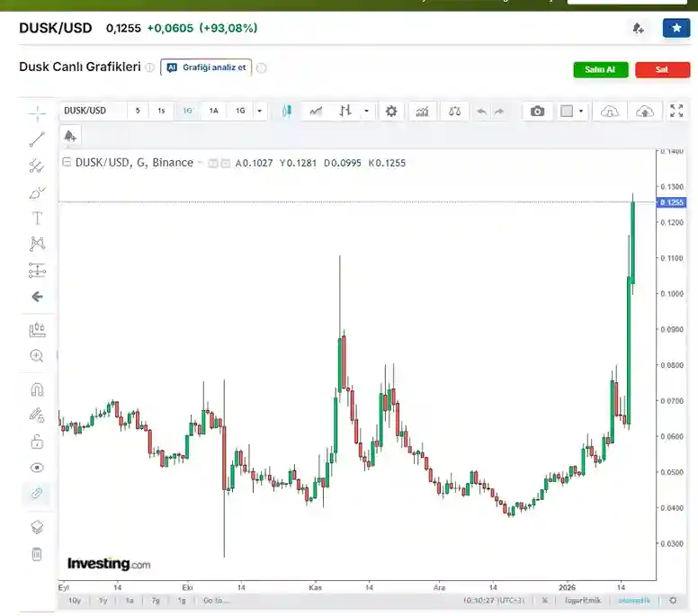Image resolution: width=698 pixels, height=616 pixels.
Task: Enter fullscreen chart mode
Action: click(676, 111)
